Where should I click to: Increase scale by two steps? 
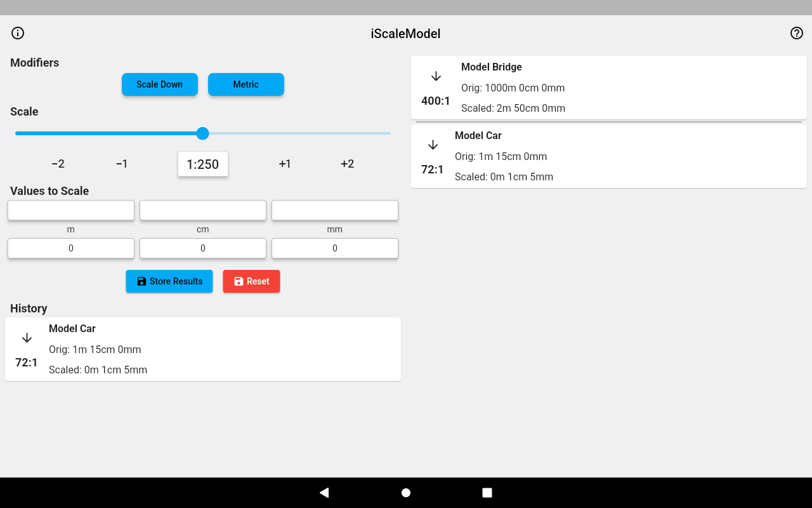(347, 164)
